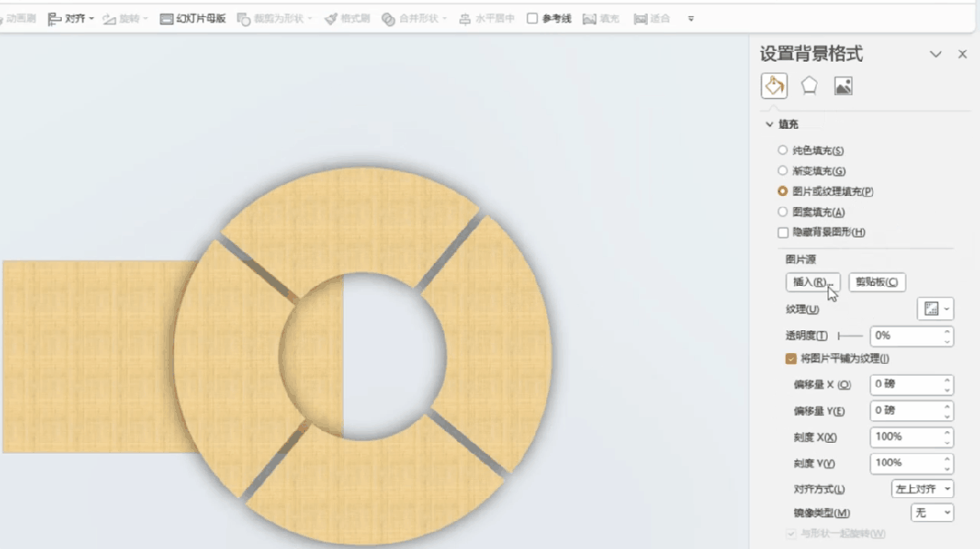Toggle 将图片平铺为纹理 tile picture checkbox
980x549 pixels.
(790, 359)
